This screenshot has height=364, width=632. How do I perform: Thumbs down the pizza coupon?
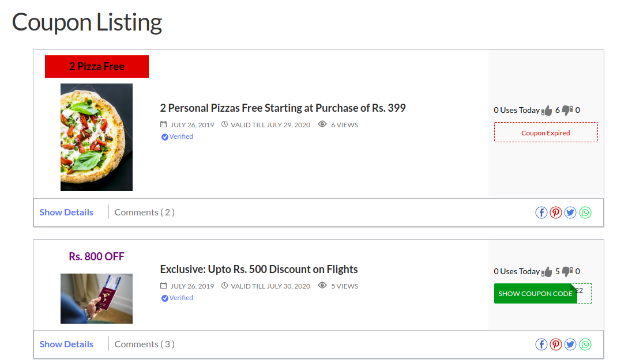tap(567, 110)
